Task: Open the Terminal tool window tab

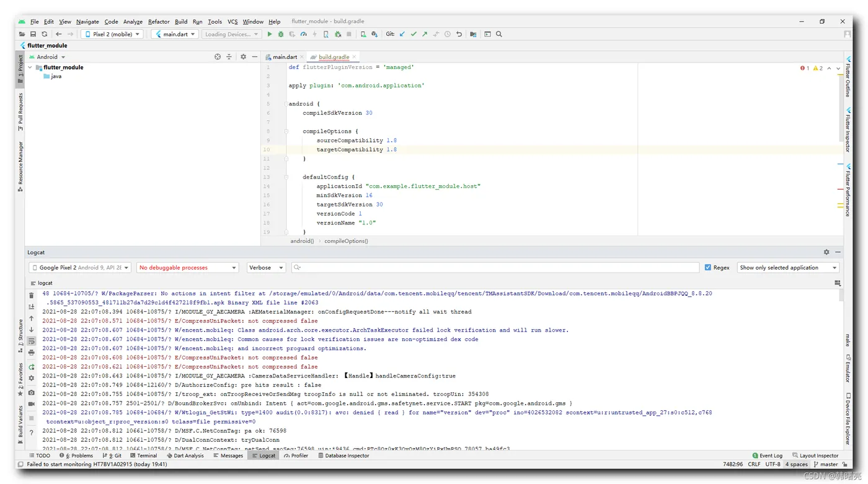Action: coord(143,455)
